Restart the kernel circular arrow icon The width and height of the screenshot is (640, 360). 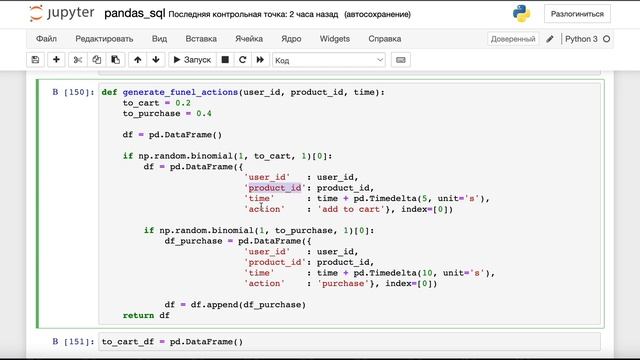click(x=242, y=60)
